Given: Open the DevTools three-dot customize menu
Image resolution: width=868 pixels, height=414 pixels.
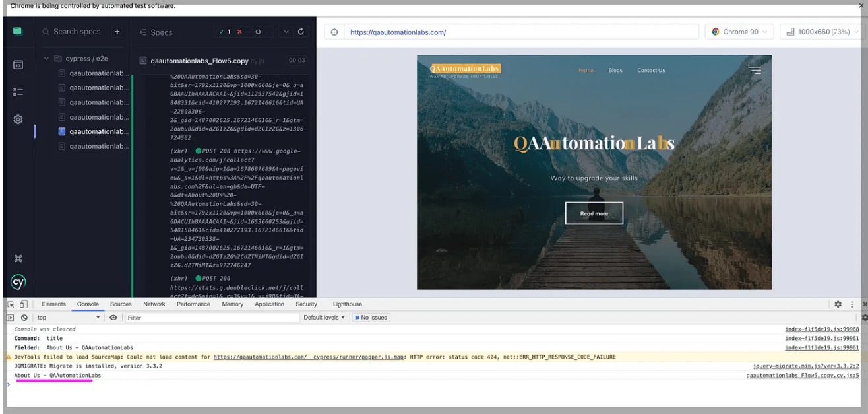Looking at the screenshot, I should [x=852, y=304].
